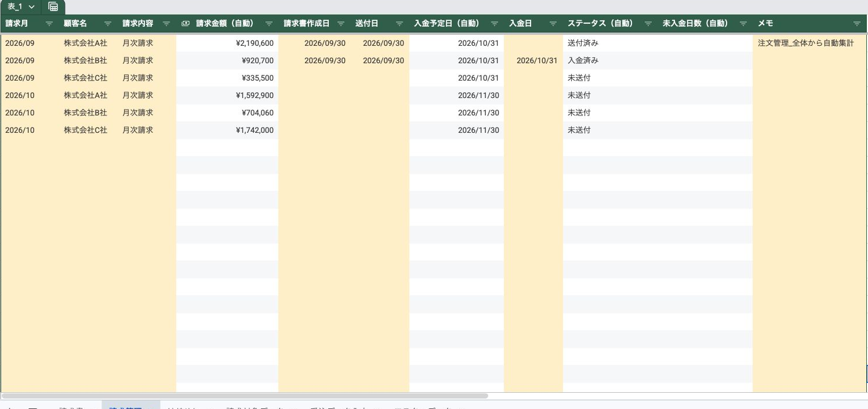The image size is (868, 409).
Task: Select the 請求内容 column header label
Action: pos(138,24)
